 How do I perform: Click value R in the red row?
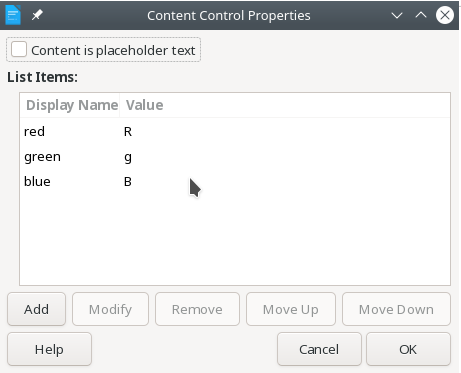128,132
